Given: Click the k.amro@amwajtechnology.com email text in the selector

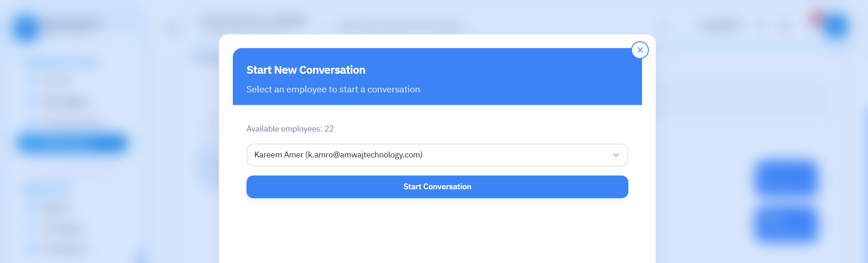Looking at the screenshot, I should click(x=364, y=155).
